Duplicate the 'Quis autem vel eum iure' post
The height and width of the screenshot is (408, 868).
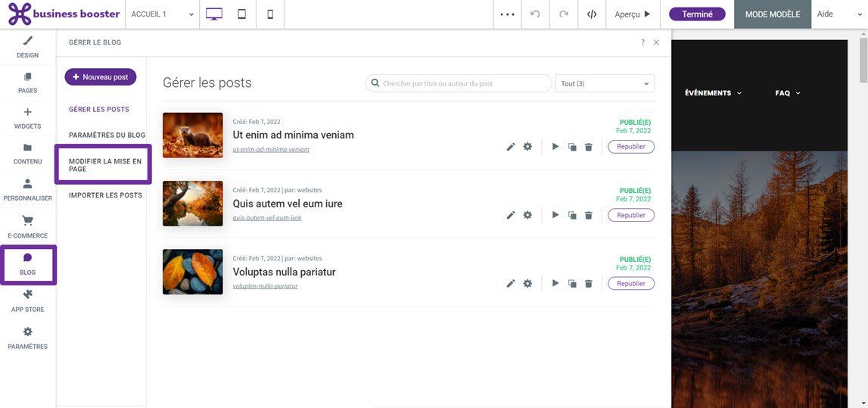pyautogui.click(x=572, y=216)
